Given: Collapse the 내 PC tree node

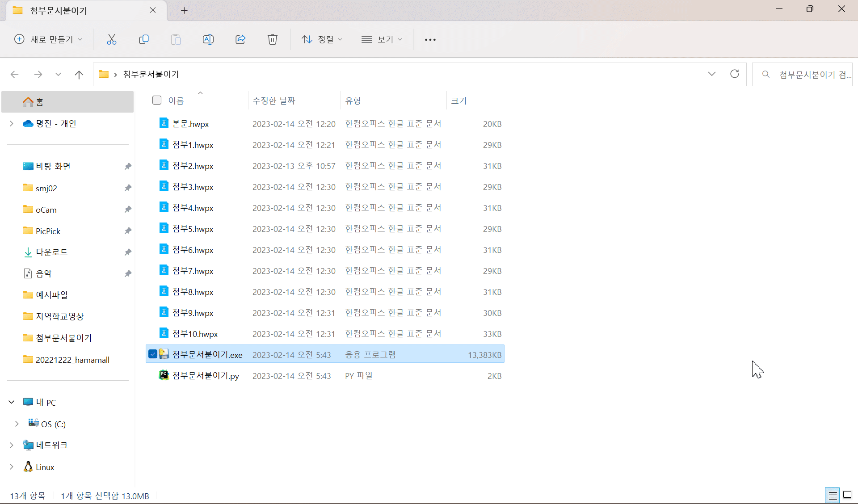Looking at the screenshot, I should (12, 402).
